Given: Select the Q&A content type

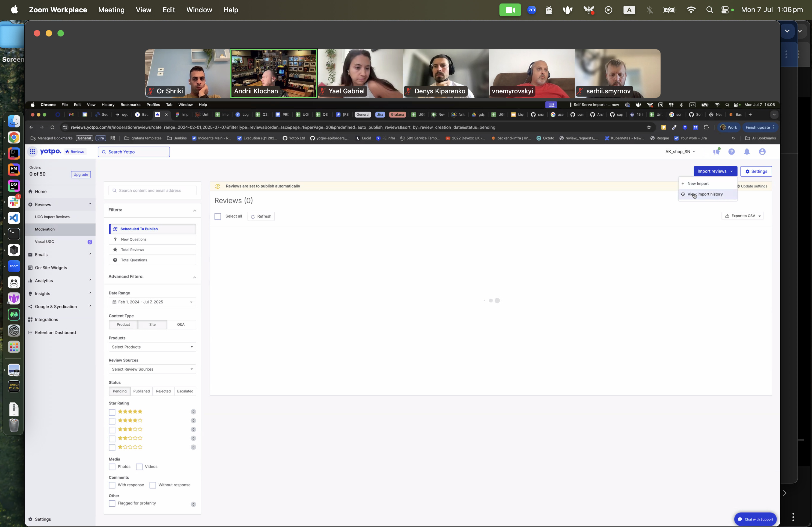Looking at the screenshot, I should pyautogui.click(x=181, y=324).
